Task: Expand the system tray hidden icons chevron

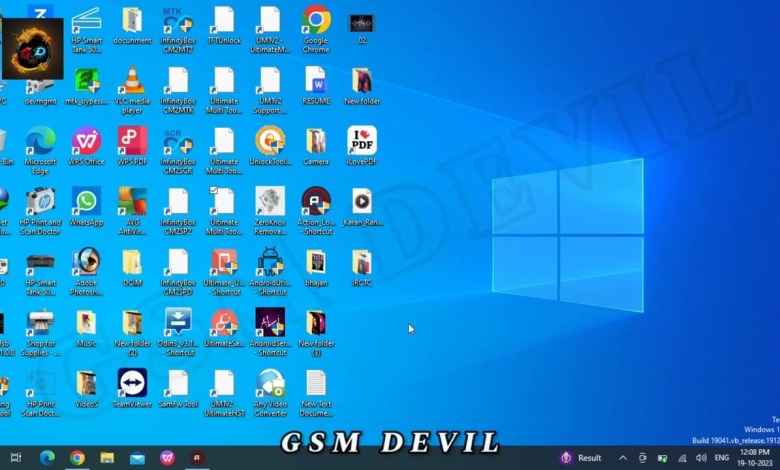Action: coord(623,458)
